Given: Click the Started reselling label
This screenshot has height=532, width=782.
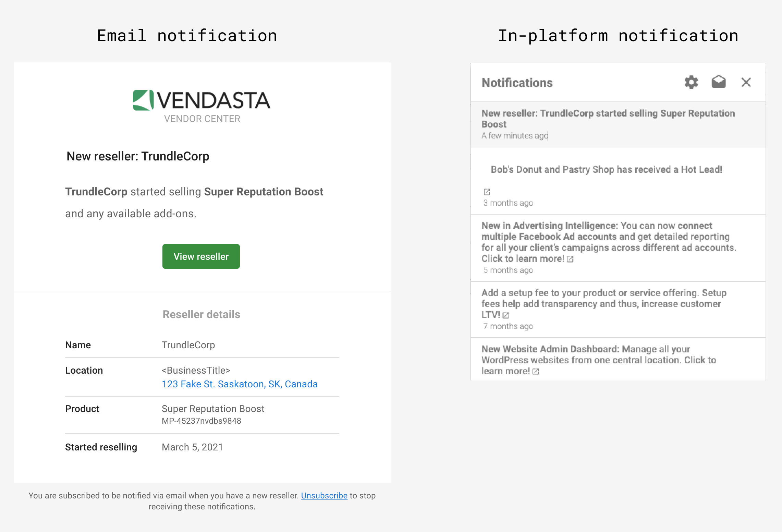Looking at the screenshot, I should (x=101, y=447).
